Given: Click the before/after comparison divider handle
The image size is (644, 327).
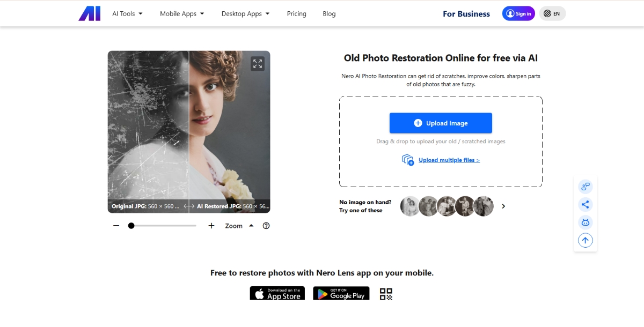Looking at the screenshot, I should [189, 206].
